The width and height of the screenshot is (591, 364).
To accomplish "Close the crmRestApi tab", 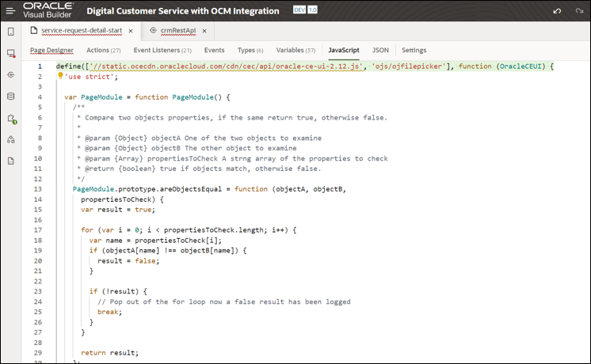I will [204, 31].
